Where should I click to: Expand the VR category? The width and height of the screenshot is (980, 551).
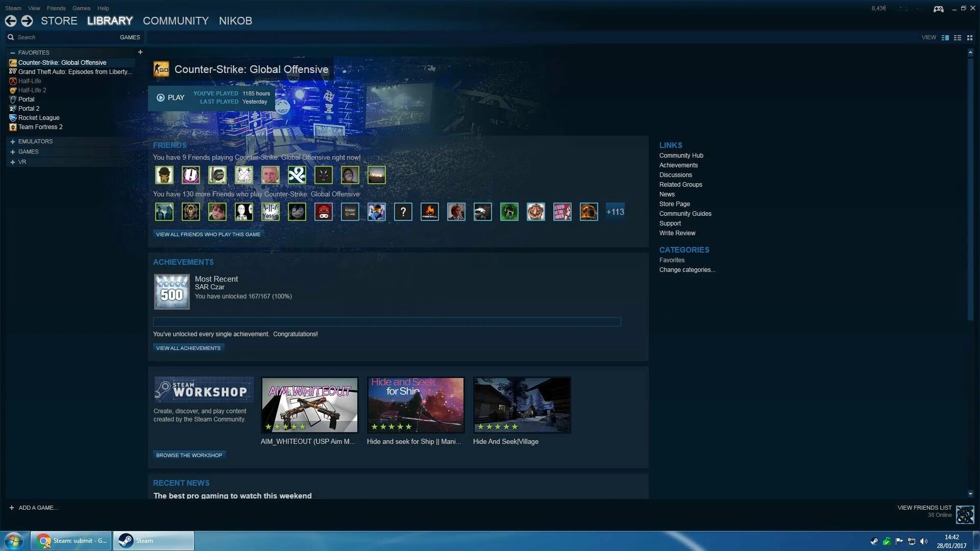[12, 162]
